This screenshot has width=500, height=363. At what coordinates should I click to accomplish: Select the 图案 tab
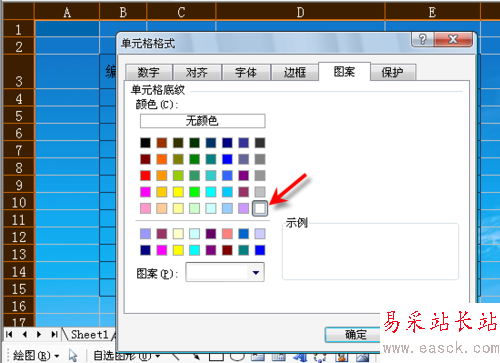(x=344, y=71)
